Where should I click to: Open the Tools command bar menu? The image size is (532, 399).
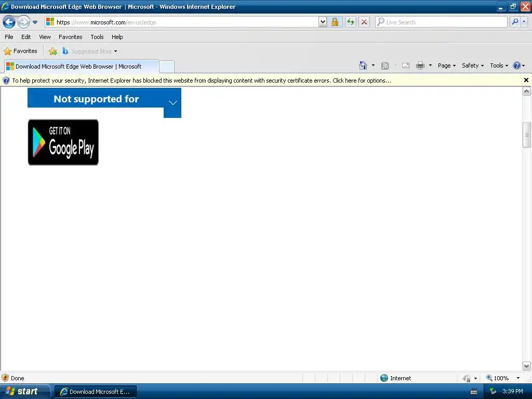tap(499, 65)
